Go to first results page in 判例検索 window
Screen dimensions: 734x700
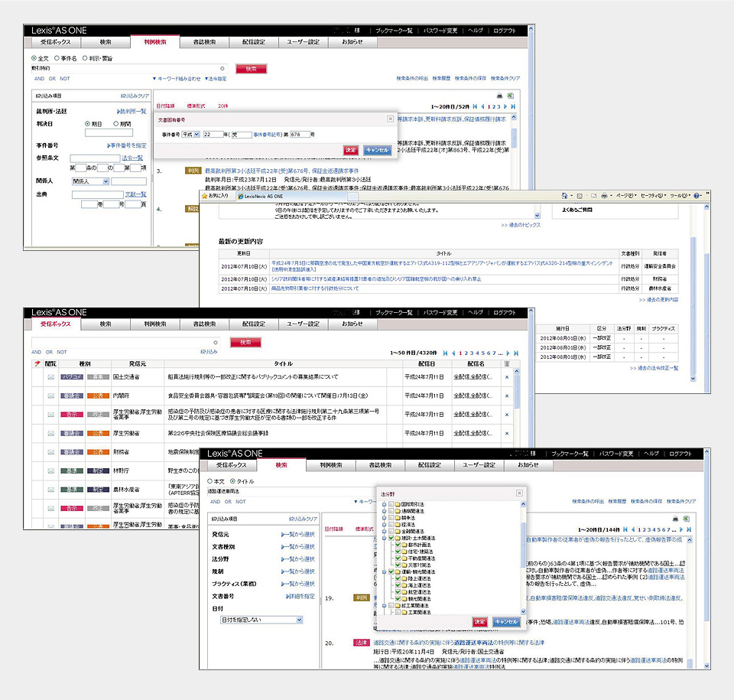tap(475, 106)
